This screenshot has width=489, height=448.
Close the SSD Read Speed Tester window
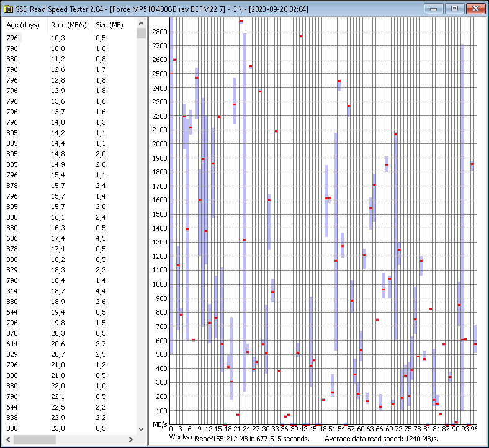475,9
